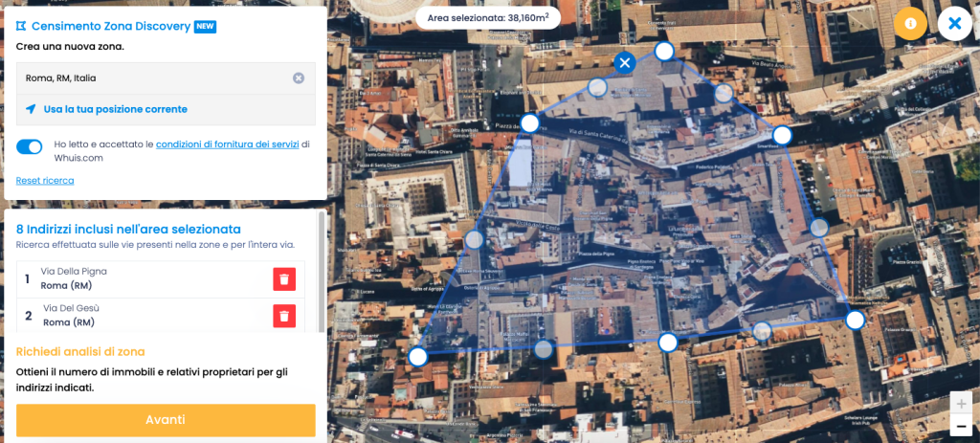Clear the Roma, RM, Italia search field
This screenshot has height=443, width=980.
tap(299, 78)
